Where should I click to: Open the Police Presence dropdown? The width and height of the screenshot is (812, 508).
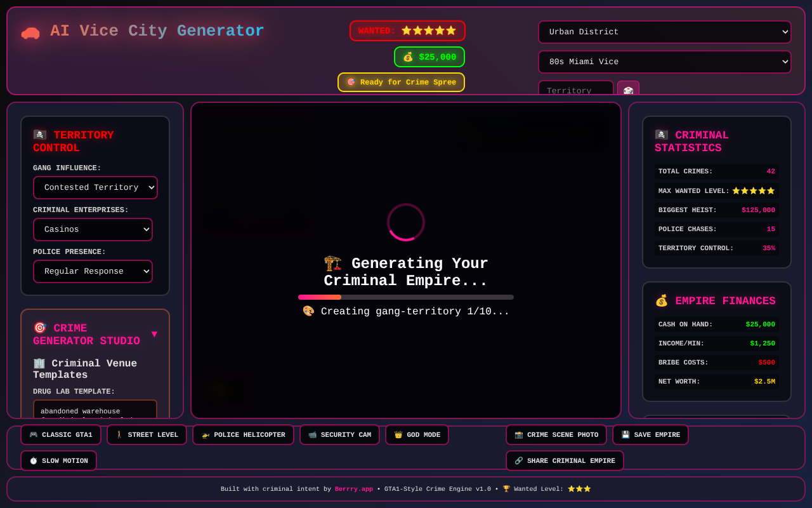(x=93, y=272)
